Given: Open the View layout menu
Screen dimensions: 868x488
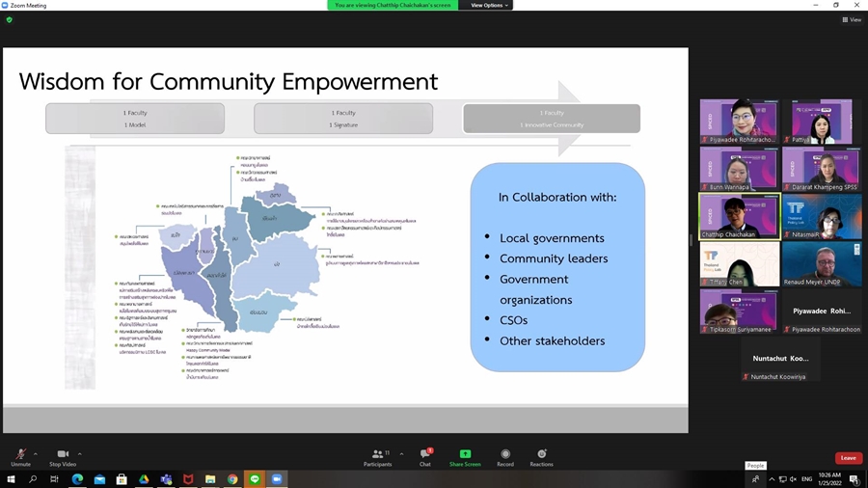Looking at the screenshot, I should coord(851,19).
